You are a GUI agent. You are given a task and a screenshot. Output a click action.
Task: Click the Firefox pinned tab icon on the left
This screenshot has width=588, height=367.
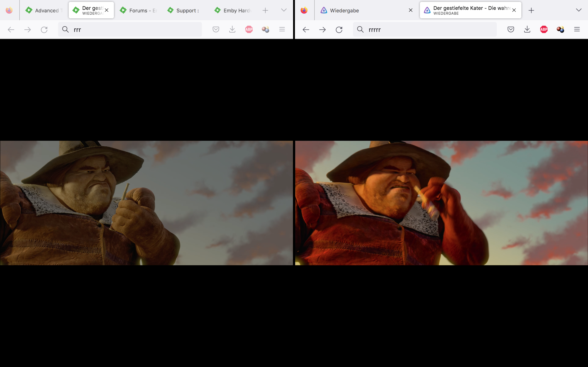point(9,10)
